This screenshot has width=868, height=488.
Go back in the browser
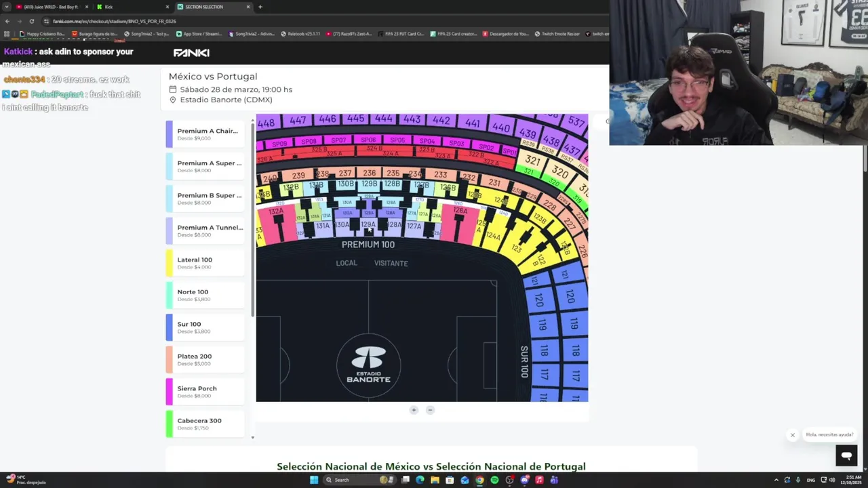tap(7, 21)
